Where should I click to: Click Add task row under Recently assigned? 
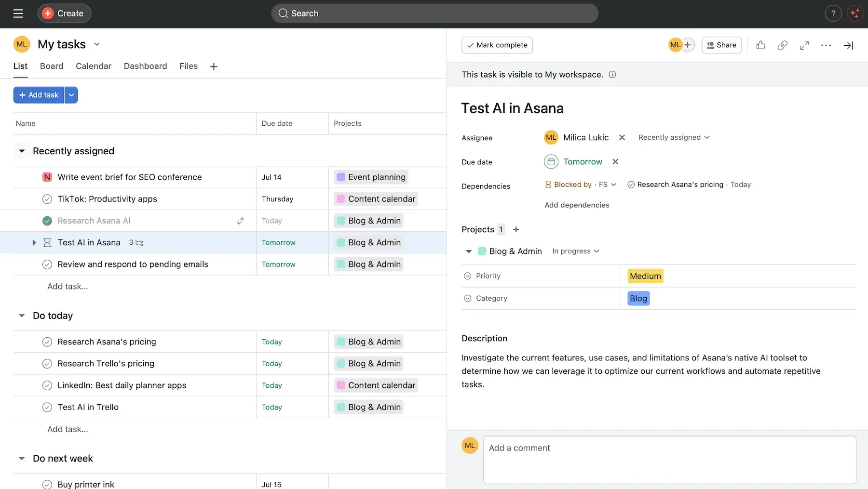(x=68, y=286)
